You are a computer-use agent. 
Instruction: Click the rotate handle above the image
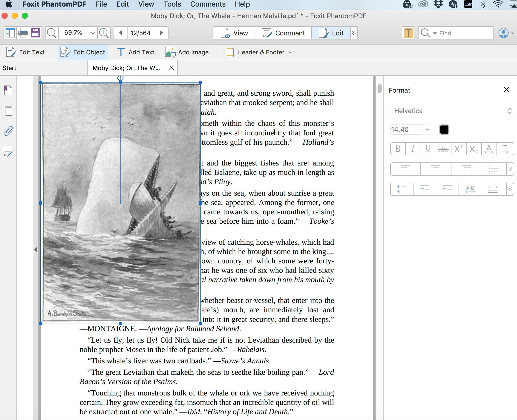pyautogui.click(x=120, y=78)
